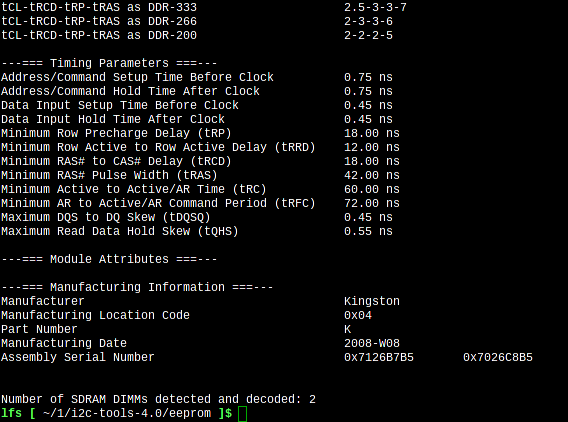Click the DDR-333 timing value 2.5-3-3-7
Viewport: 568px width, 422px height.
click(x=375, y=7)
